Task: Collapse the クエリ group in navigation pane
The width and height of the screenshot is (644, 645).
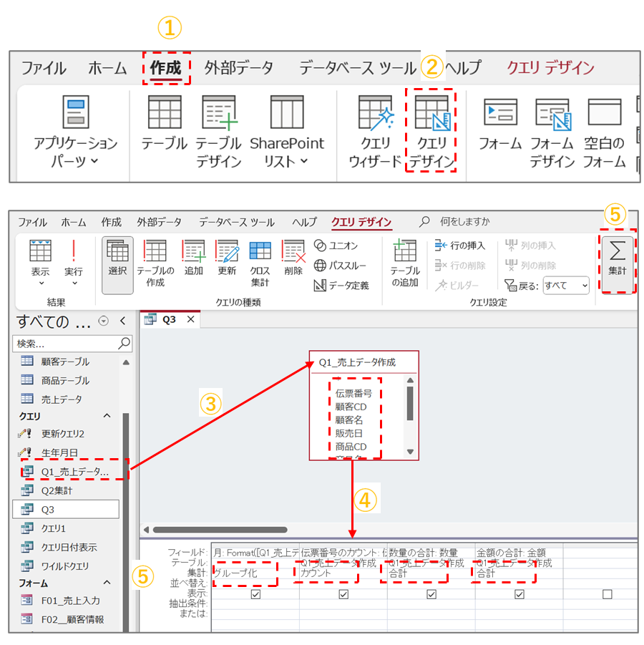Action: (107, 416)
